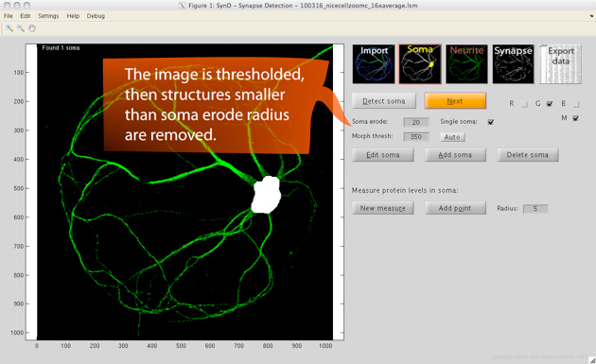Switch to the Neurite stage

pyautogui.click(x=466, y=64)
